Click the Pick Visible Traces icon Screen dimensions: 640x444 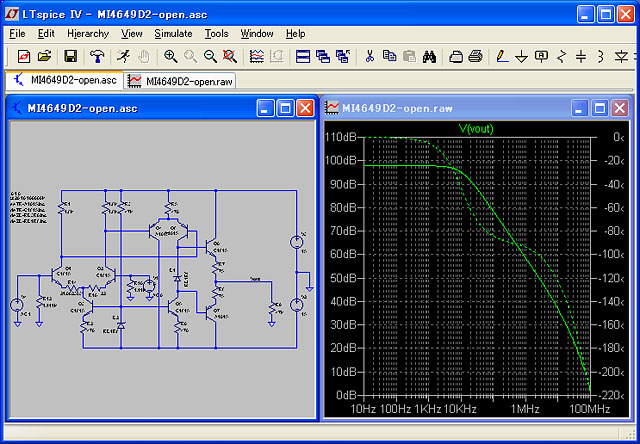277,56
